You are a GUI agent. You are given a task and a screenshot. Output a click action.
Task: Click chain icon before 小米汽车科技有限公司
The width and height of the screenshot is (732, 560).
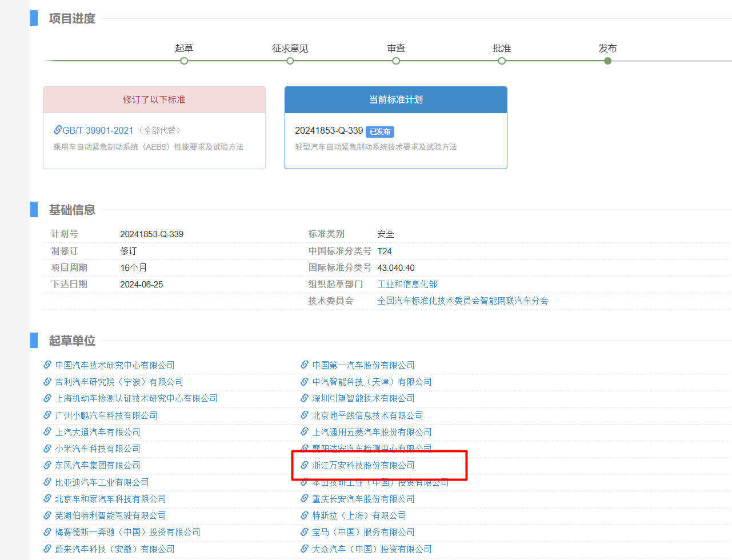click(x=47, y=448)
